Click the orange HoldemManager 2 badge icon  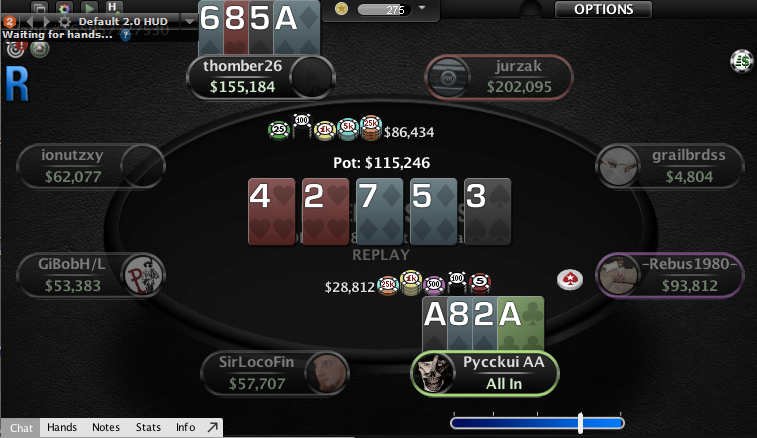coord(10,22)
